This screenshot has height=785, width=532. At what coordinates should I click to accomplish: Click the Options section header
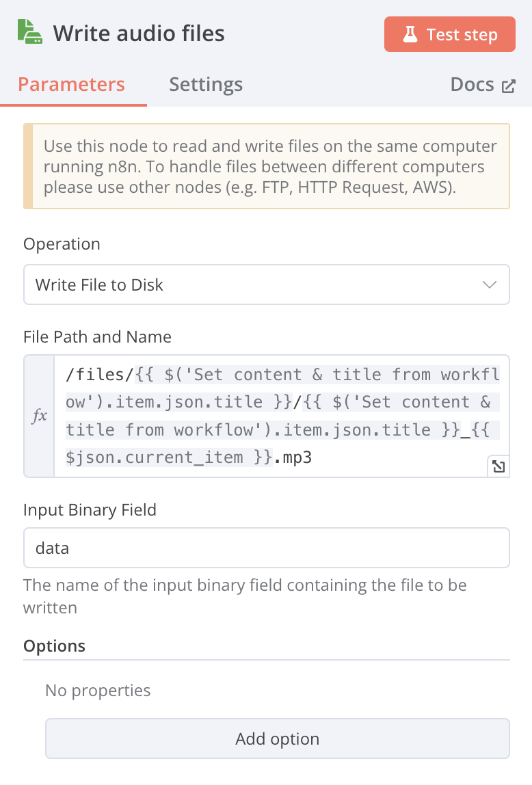tap(54, 646)
